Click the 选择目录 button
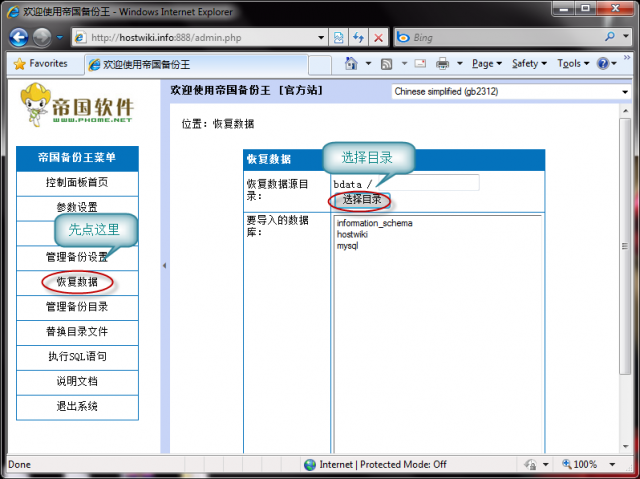This screenshot has width=640, height=479. click(x=361, y=200)
